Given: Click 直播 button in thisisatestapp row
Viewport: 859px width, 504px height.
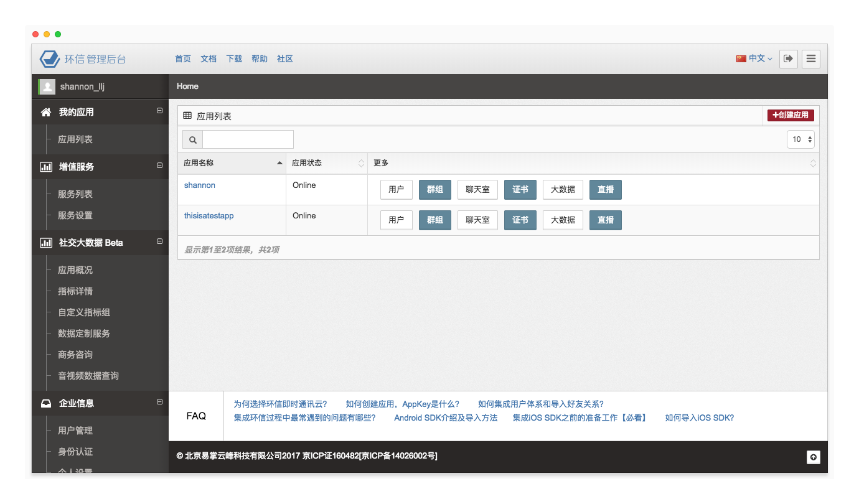Looking at the screenshot, I should [x=606, y=220].
